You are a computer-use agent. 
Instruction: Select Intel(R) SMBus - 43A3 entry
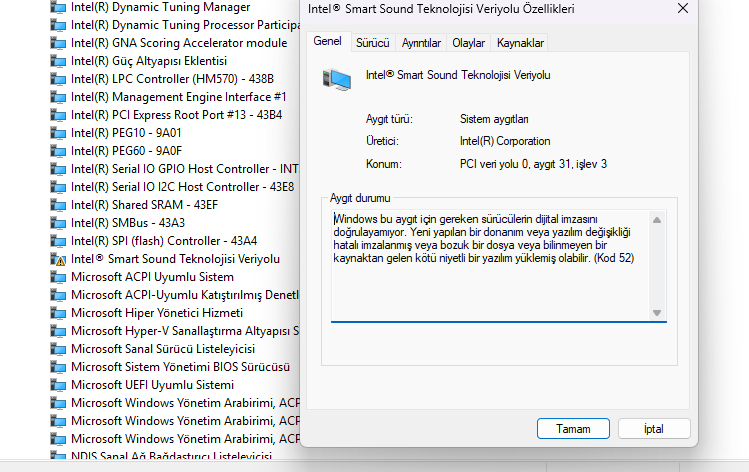(128, 223)
